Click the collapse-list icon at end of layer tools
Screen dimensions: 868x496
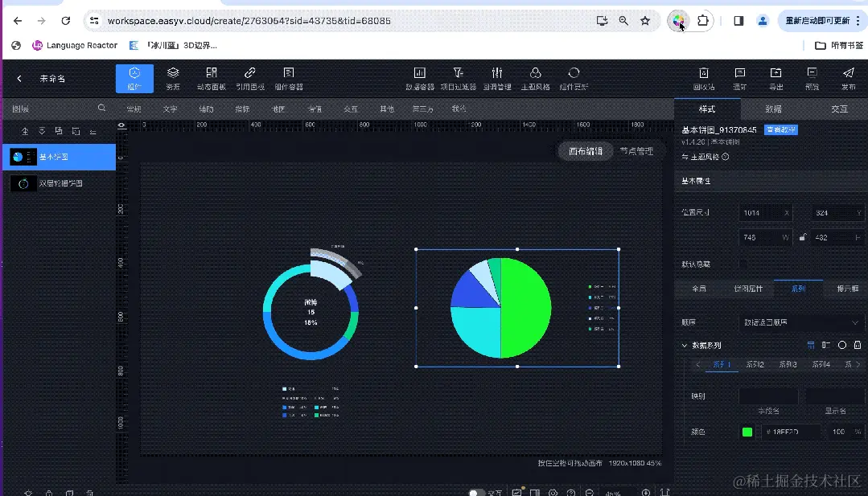click(x=93, y=132)
